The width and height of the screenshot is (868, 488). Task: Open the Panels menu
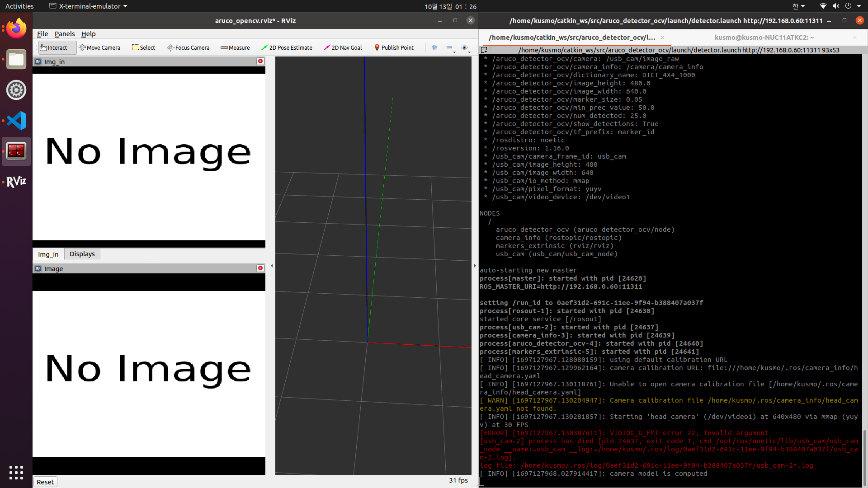tap(65, 34)
